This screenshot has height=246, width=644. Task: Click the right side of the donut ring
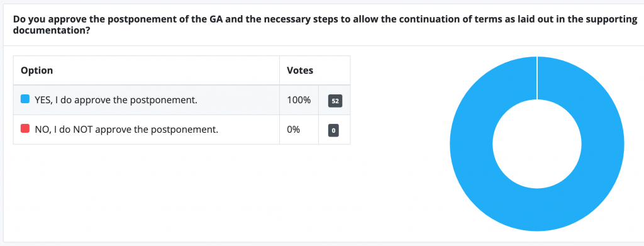(x=602, y=145)
